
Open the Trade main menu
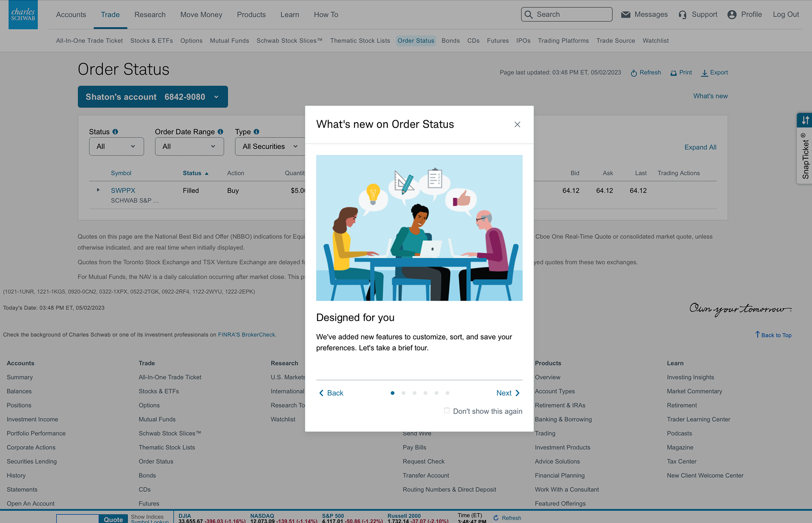110,15
